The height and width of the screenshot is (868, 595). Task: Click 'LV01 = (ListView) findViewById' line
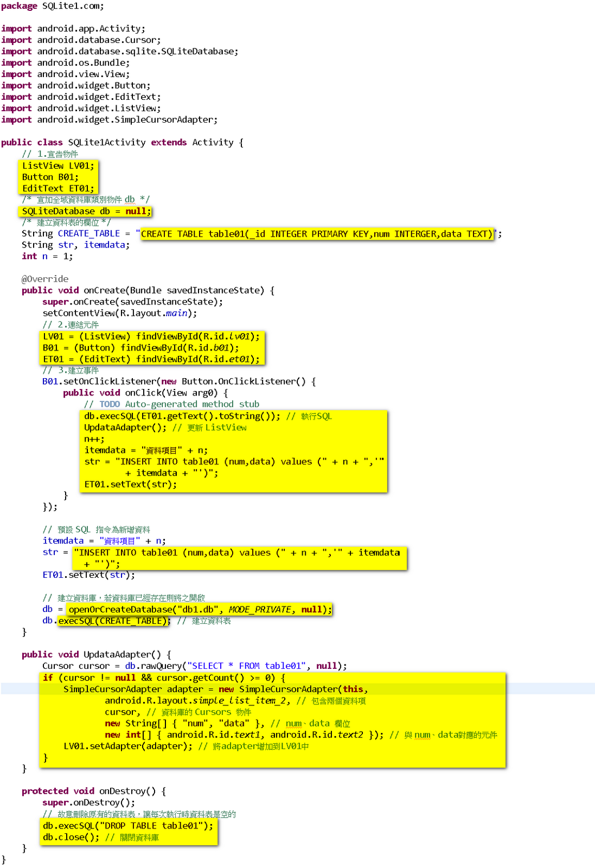coord(151,337)
